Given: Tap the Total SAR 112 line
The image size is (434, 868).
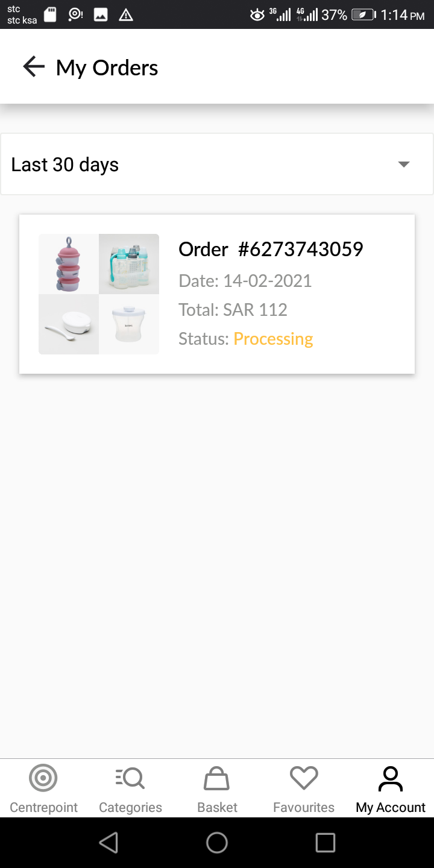Looking at the screenshot, I should pyautogui.click(x=233, y=310).
